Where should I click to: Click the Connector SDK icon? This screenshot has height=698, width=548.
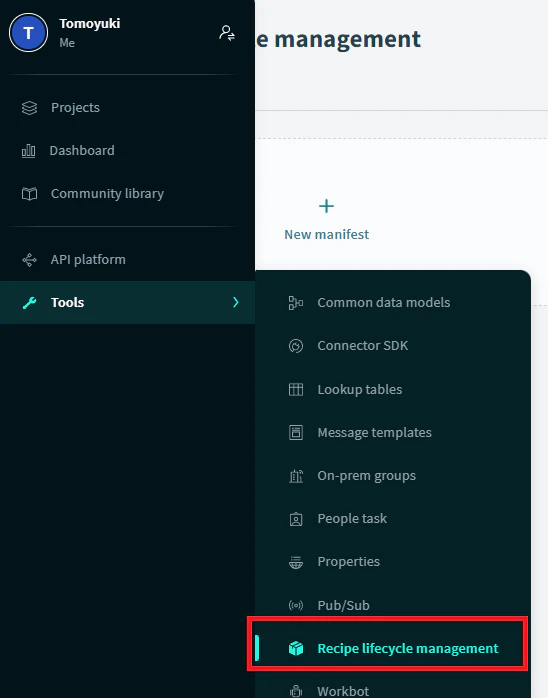click(x=296, y=346)
